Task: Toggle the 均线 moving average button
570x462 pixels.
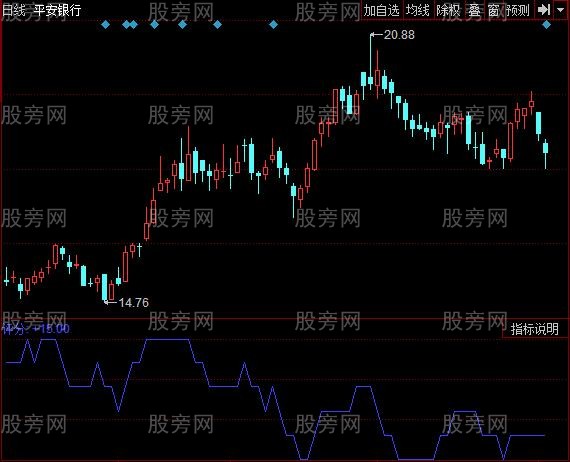Action: pyautogui.click(x=417, y=10)
